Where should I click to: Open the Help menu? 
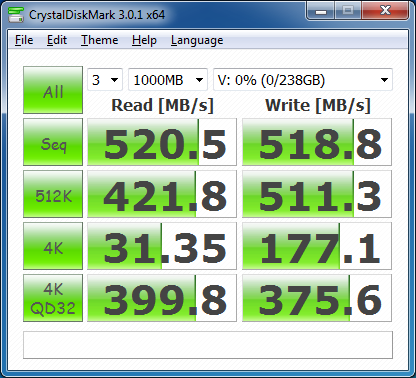tap(144, 40)
